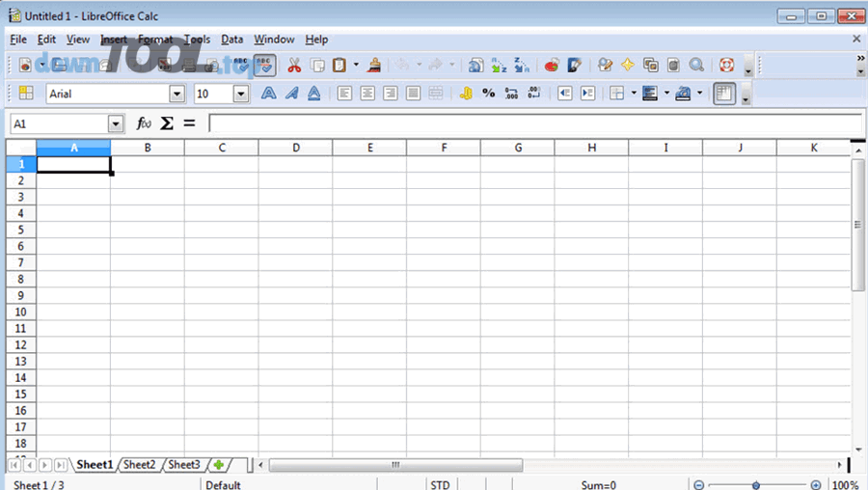Apply Currency number format
The image size is (868, 490).
click(466, 93)
